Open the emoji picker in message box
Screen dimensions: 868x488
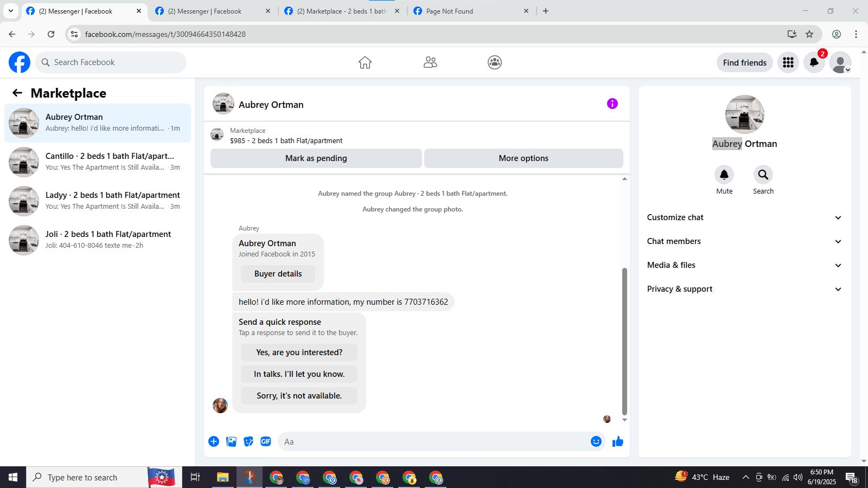tap(596, 441)
